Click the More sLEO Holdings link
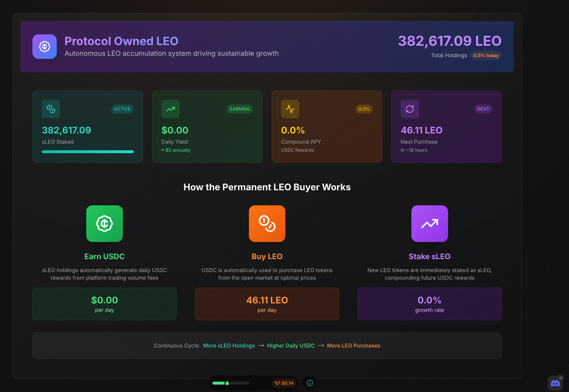The height and width of the screenshot is (392, 569). (x=229, y=345)
